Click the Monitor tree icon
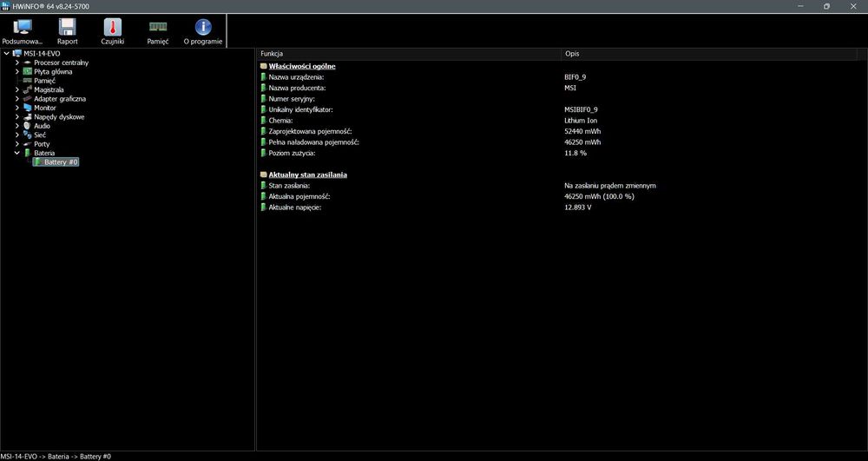The image size is (868, 461). [28, 108]
